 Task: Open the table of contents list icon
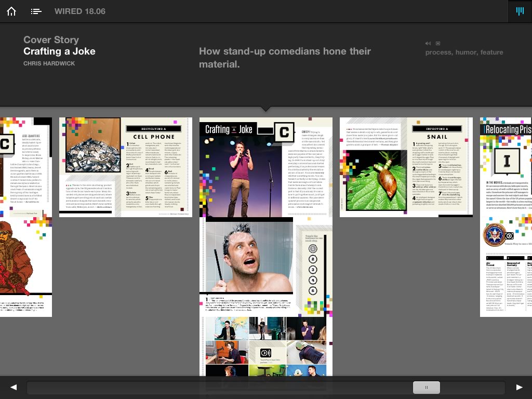point(36,11)
